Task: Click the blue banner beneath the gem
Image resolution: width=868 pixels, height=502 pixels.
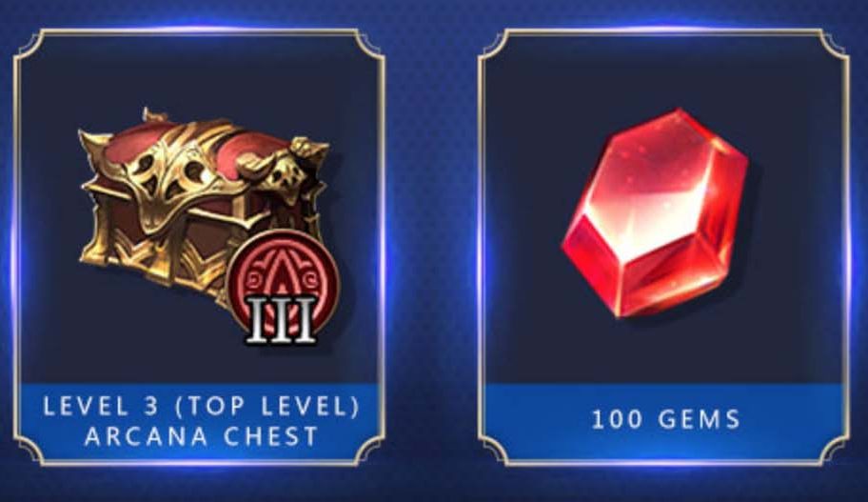Action: tap(664, 422)
